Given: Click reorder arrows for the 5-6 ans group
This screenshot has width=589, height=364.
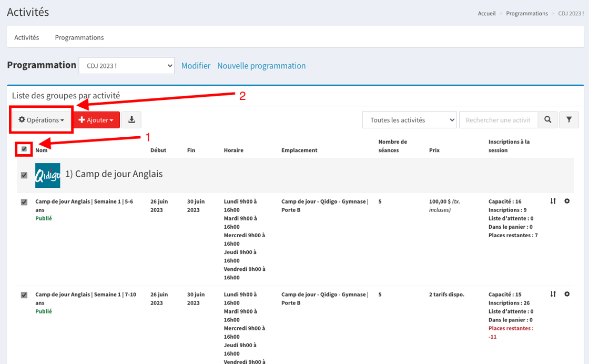Looking at the screenshot, I should [x=553, y=201].
